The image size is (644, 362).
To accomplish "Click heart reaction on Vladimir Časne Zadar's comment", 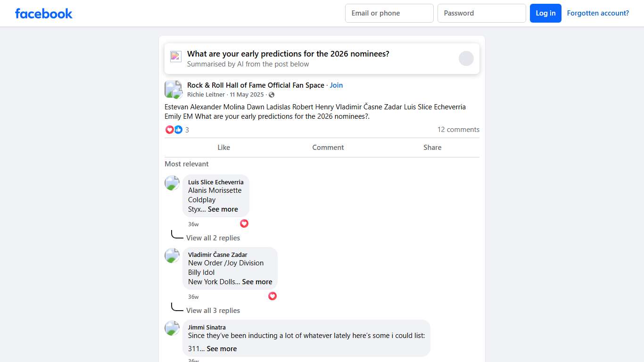I will [x=272, y=296].
